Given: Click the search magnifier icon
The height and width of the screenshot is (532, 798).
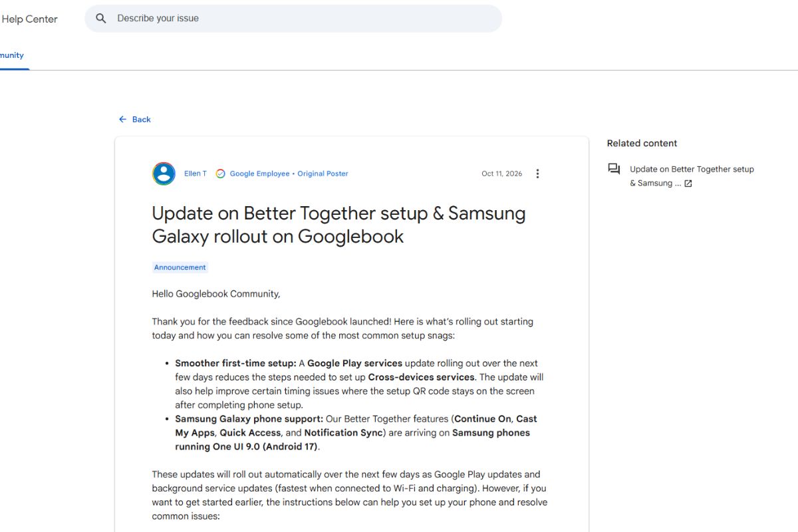Looking at the screenshot, I should 101,19.
